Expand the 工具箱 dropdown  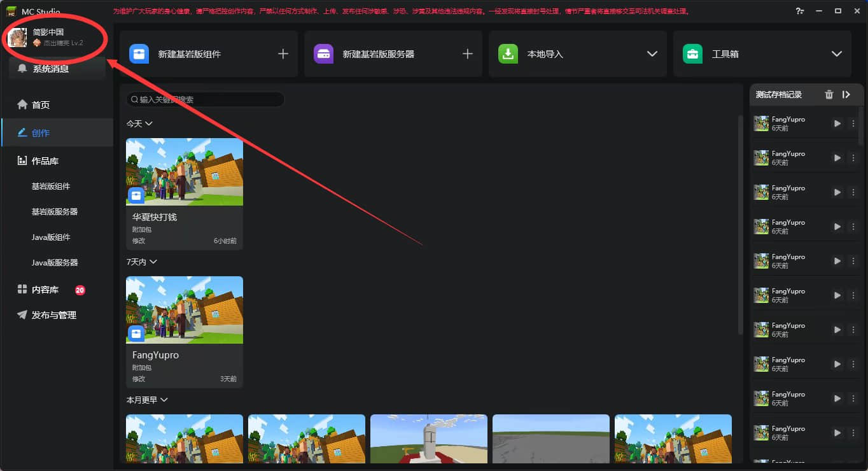pos(836,54)
